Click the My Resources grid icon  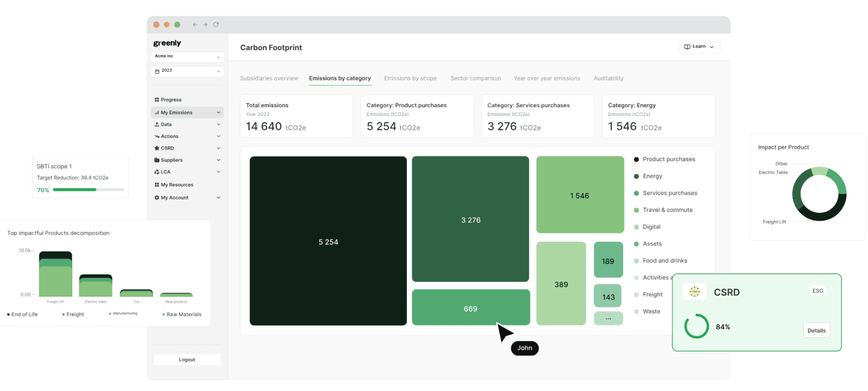point(157,185)
